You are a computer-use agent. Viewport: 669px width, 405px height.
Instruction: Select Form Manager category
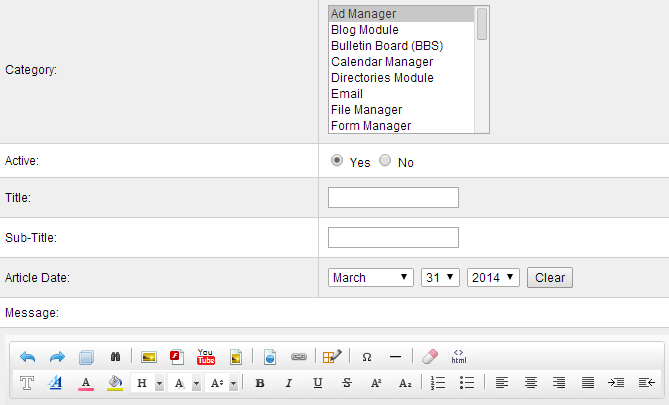click(401, 126)
